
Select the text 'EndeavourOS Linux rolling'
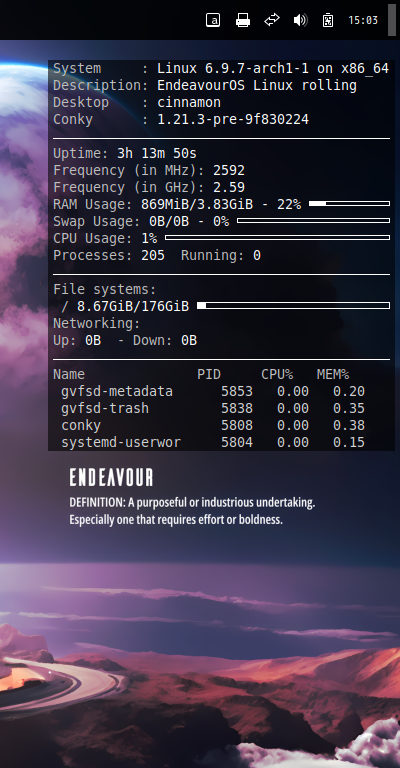257,86
